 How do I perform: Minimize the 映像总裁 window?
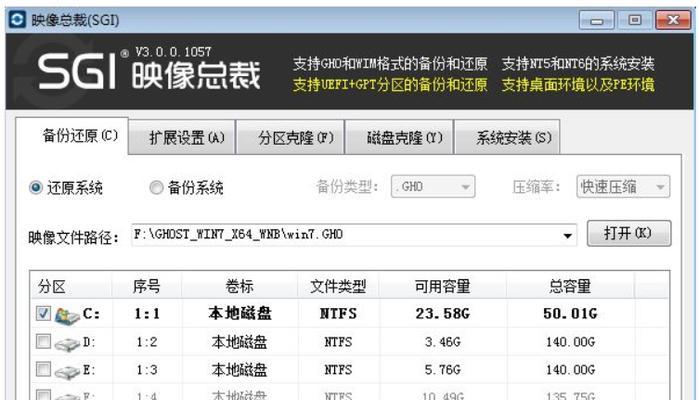(596, 20)
